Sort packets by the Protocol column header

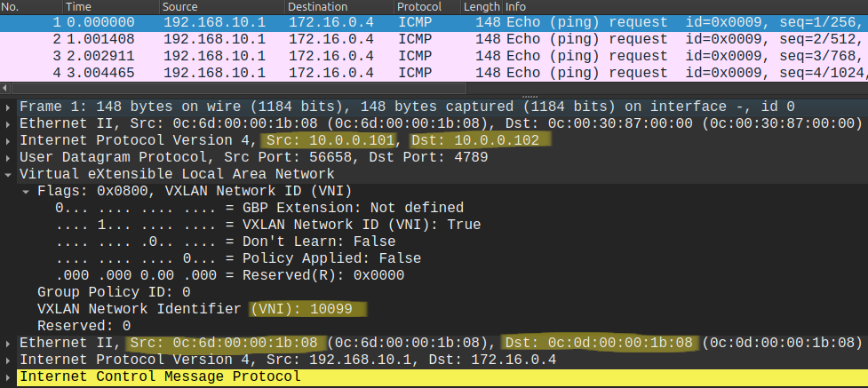click(427, 7)
